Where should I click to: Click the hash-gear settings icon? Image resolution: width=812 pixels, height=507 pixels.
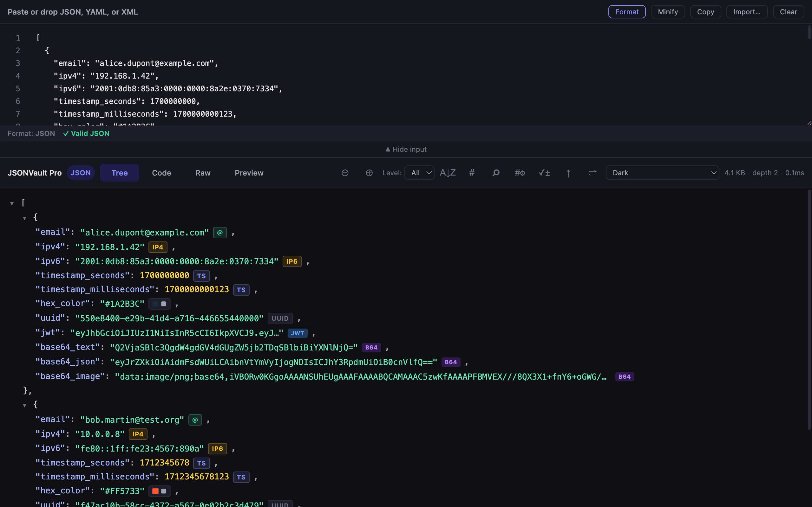520,173
